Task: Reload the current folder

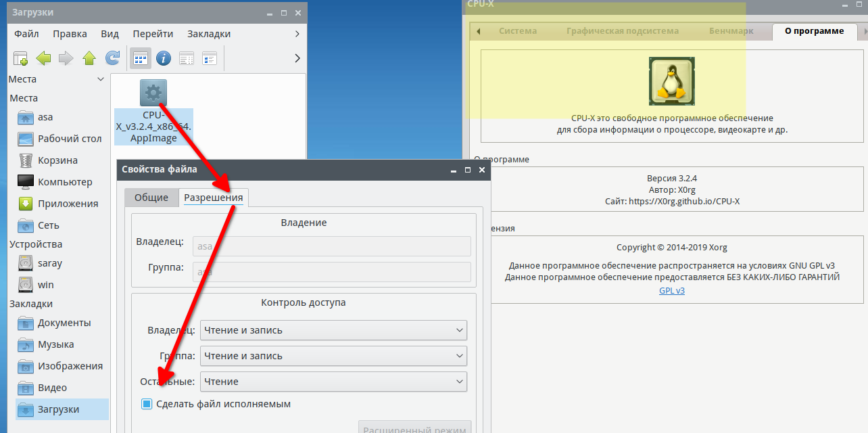Action: coord(112,59)
